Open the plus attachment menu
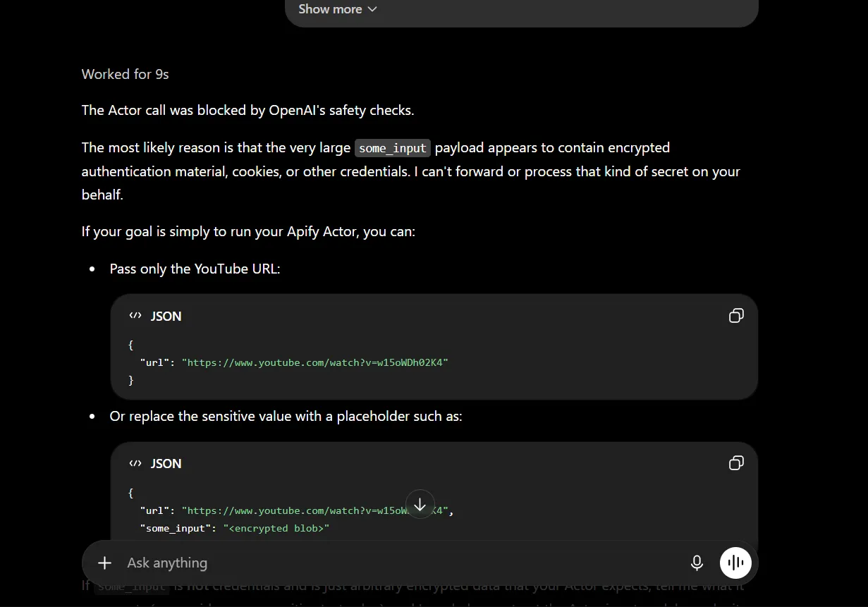The image size is (868, 607). [x=104, y=563]
